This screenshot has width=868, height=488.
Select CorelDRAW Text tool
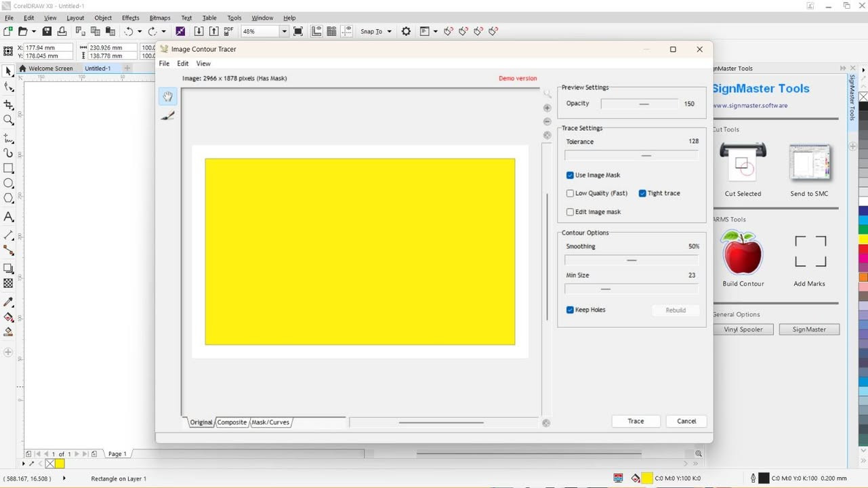tap(9, 217)
